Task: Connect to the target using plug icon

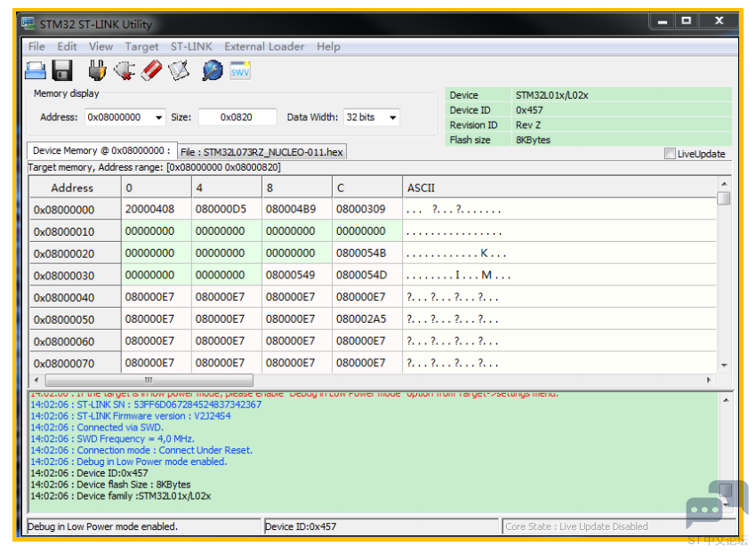Action: coord(98,70)
